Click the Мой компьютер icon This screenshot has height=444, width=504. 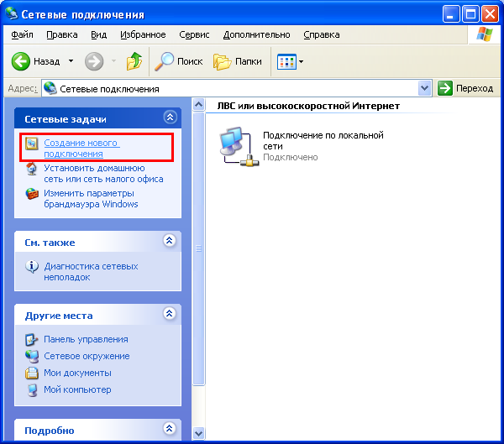point(32,390)
